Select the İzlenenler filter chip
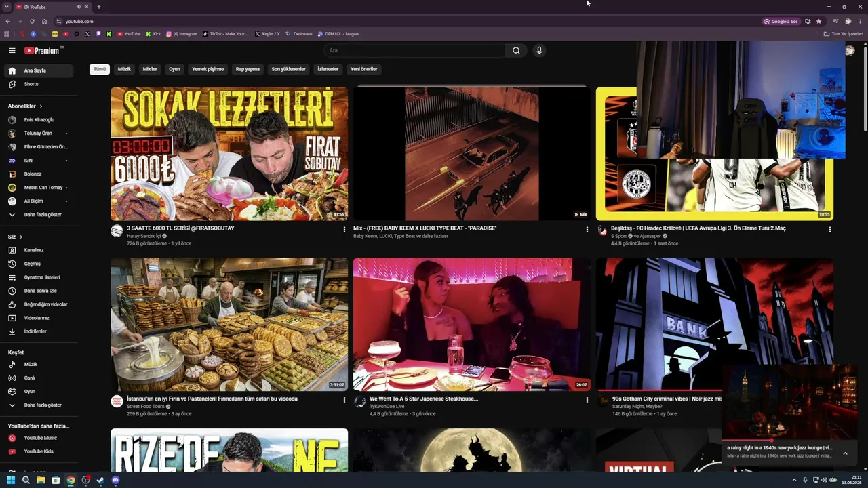The height and width of the screenshot is (488, 868). (328, 69)
